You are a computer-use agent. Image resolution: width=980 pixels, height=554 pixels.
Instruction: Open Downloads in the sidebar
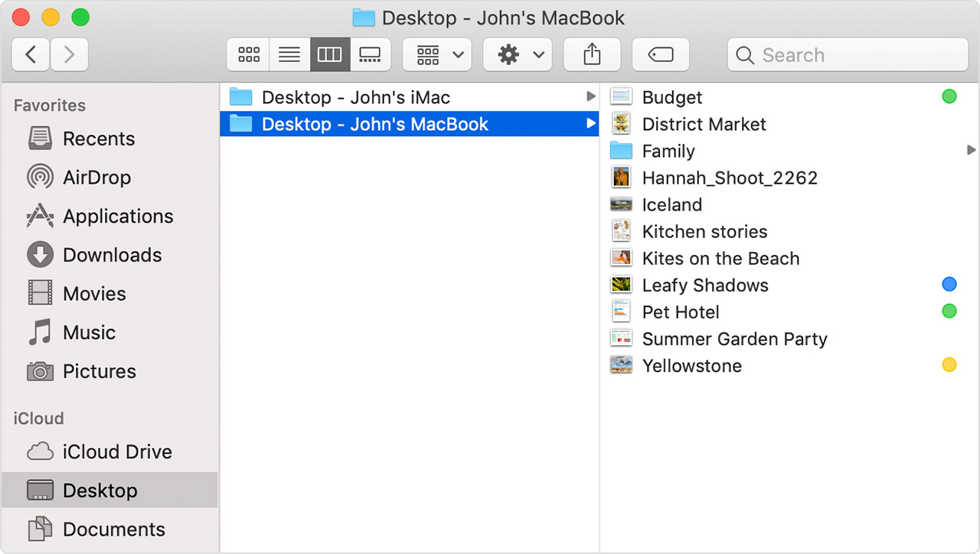click(x=109, y=255)
